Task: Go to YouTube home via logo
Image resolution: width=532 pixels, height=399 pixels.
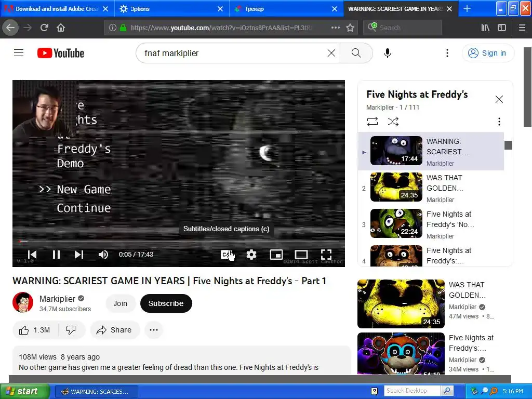Action: point(61,53)
